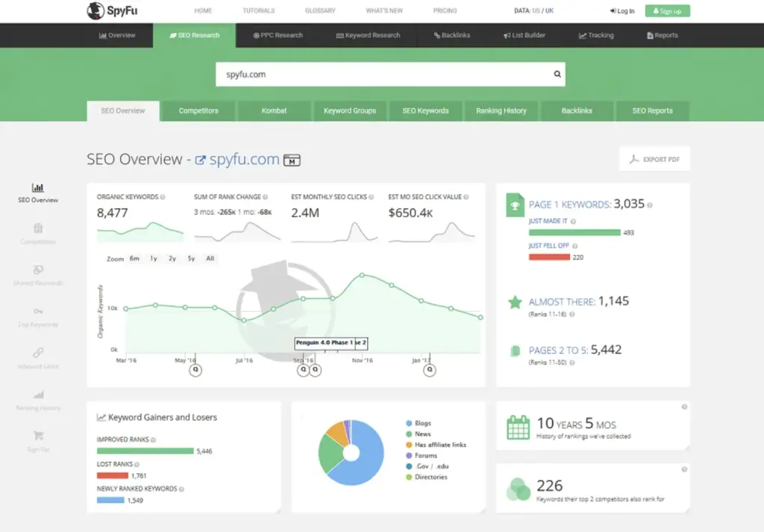Open the SEO Overview sidebar icon
The image size is (764, 532).
[38, 187]
